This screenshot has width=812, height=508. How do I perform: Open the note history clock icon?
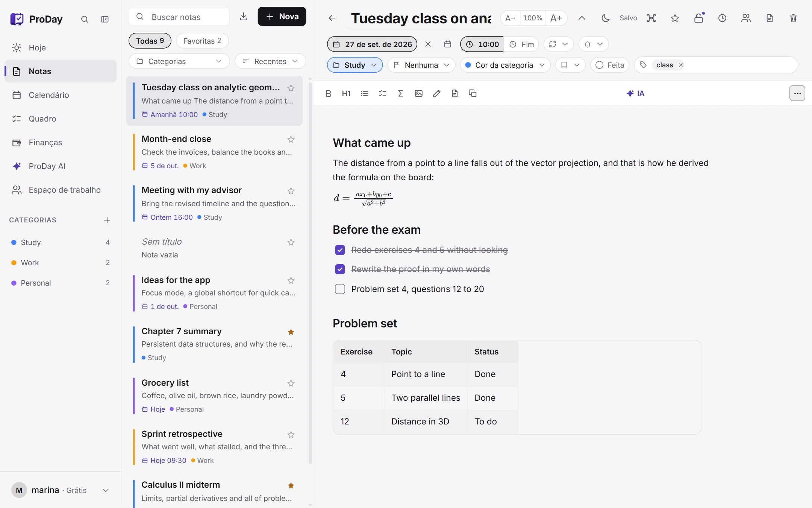[722, 18]
